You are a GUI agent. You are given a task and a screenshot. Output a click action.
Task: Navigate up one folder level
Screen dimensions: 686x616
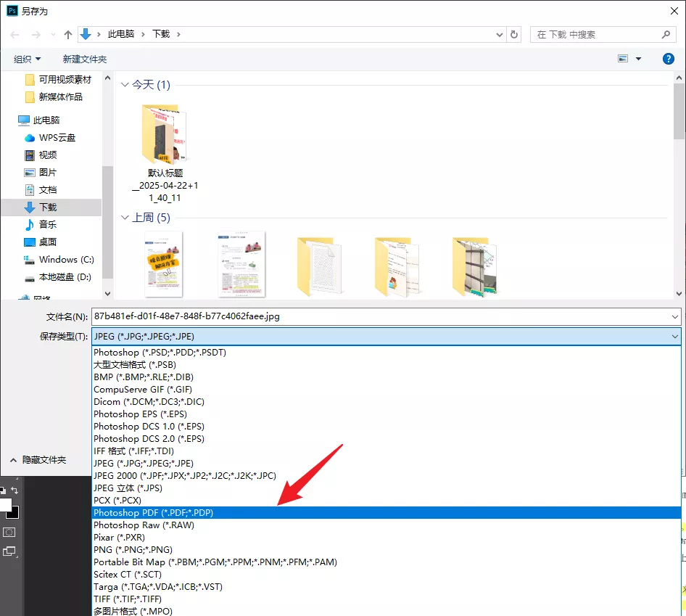(x=67, y=33)
